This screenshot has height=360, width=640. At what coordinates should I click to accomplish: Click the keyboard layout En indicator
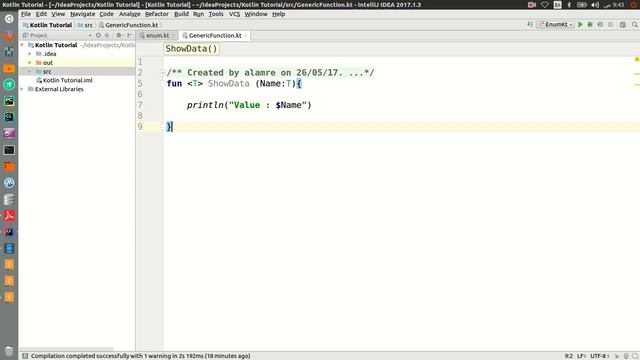pos(558,5)
